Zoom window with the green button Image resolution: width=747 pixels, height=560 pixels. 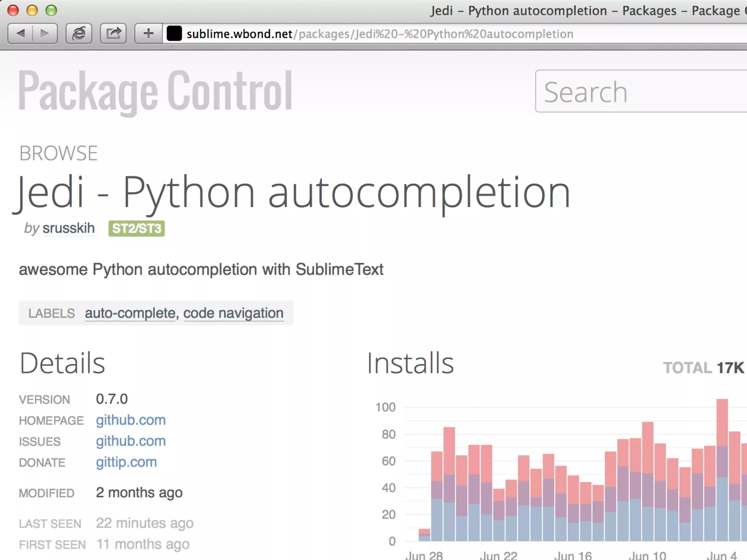tap(51, 10)
